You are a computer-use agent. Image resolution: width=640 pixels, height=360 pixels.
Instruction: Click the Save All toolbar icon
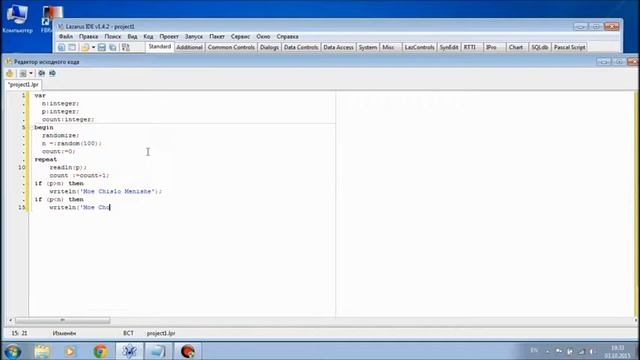coord(113,47)
